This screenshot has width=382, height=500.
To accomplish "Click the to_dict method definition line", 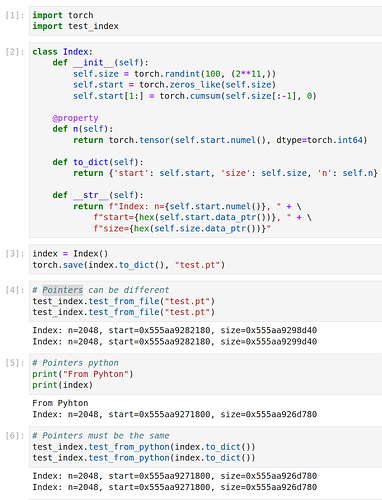I will [98, 162].
